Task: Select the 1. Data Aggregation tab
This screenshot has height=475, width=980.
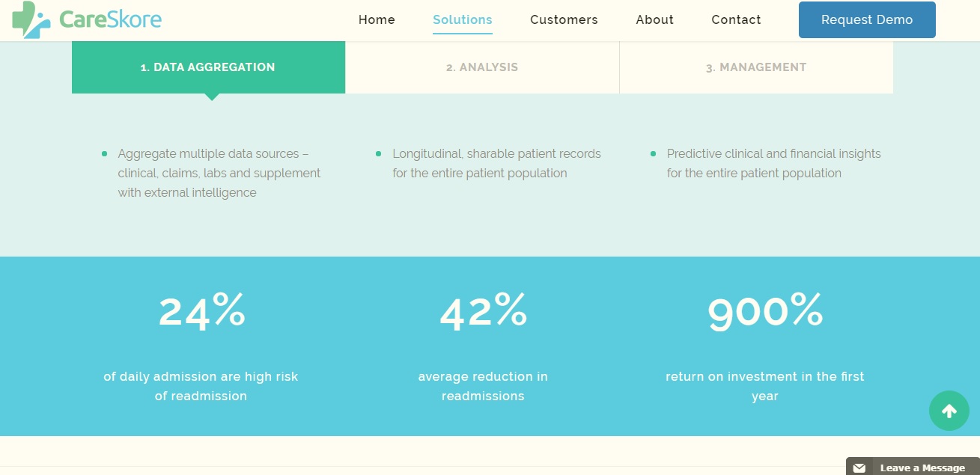Action: pyautogui.click(x=208, y=67)
